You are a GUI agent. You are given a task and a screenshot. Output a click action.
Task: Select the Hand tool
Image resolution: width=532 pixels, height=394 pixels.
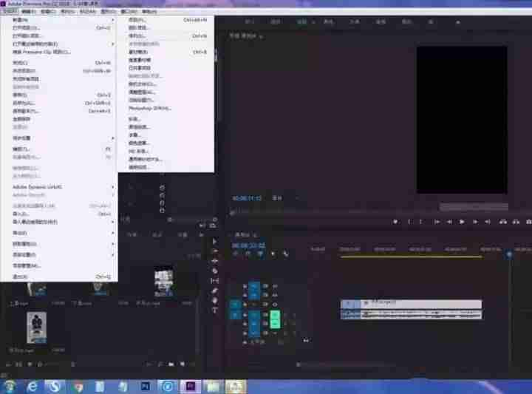[x=214, y=300]
